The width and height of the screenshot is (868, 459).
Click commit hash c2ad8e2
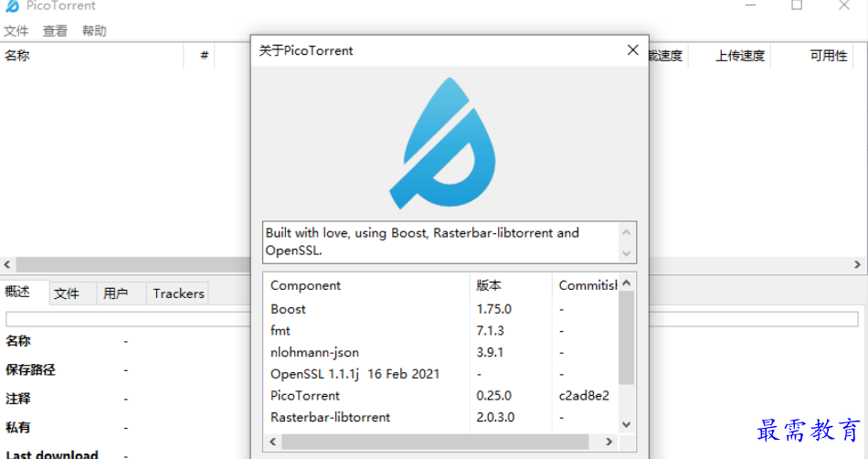coord(584,395)
